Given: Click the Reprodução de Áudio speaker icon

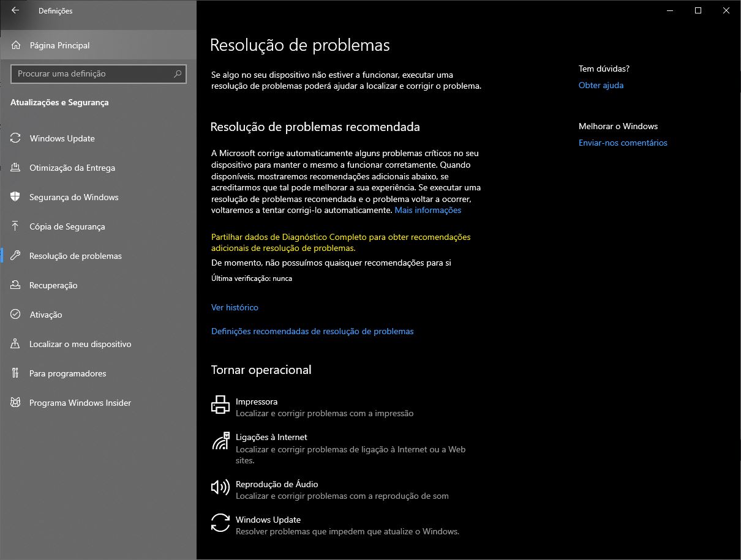Looking at the screenshot, I should [220, 487].
